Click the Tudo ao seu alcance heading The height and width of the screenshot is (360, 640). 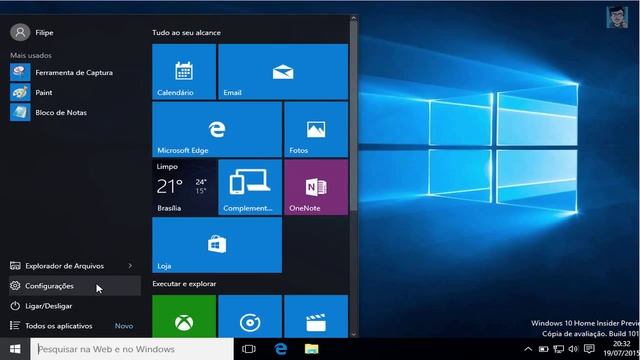click(x=187, y=33)
